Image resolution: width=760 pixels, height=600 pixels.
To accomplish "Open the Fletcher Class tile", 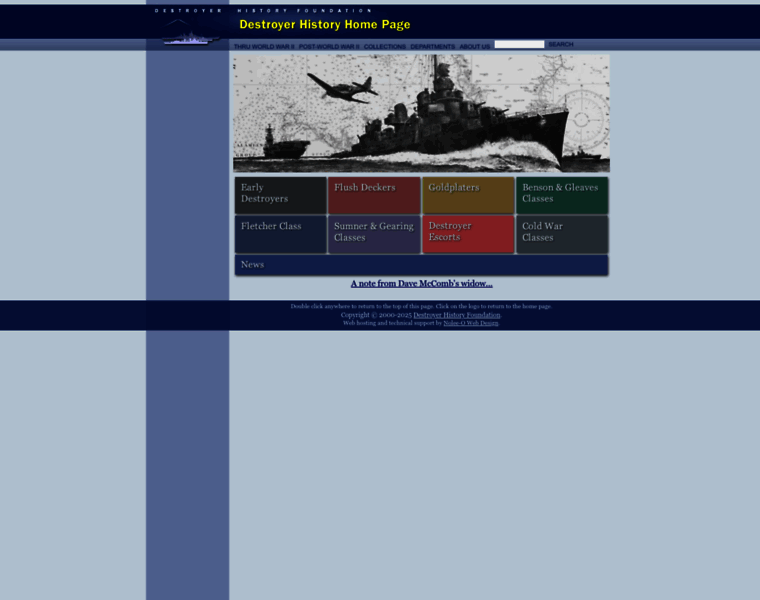I will pyautogui.click(x=281, y=234).
